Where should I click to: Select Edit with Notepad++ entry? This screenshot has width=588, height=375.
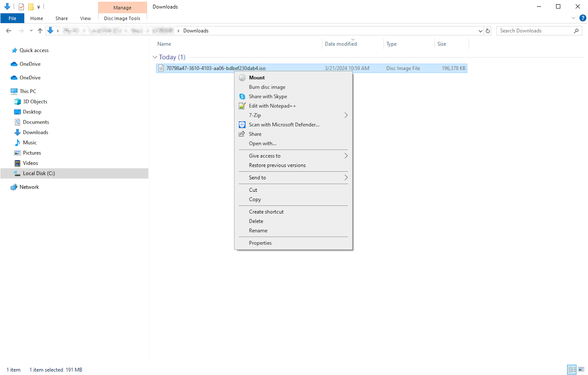[272, 106]
